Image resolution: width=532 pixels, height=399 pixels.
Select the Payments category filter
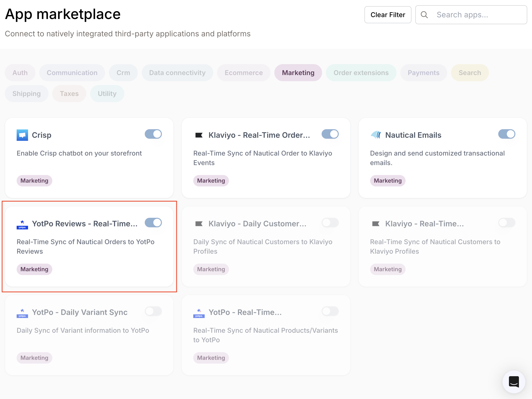pyautogui.click(x=424, y=73)
